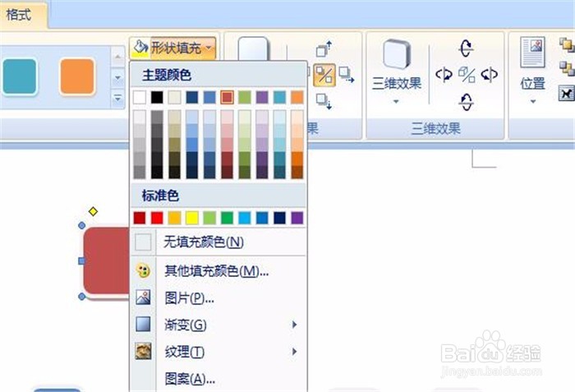Go down one row in shape styles gallery
The width and height of the screenshot is (575, 392).
pyautogui.click(x=117, y=78)
